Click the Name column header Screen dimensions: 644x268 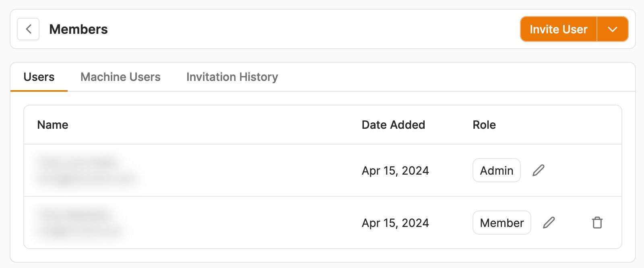click(53, 125)
